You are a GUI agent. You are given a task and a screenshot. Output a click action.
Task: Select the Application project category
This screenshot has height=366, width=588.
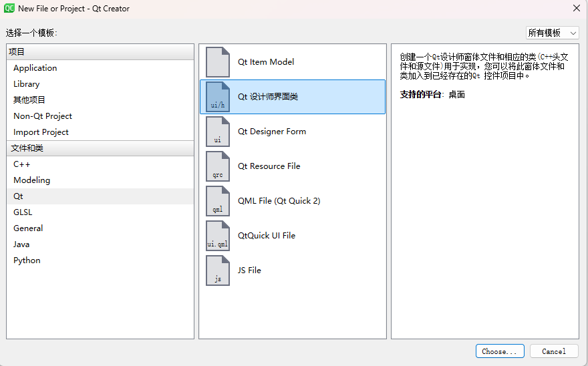100,68
